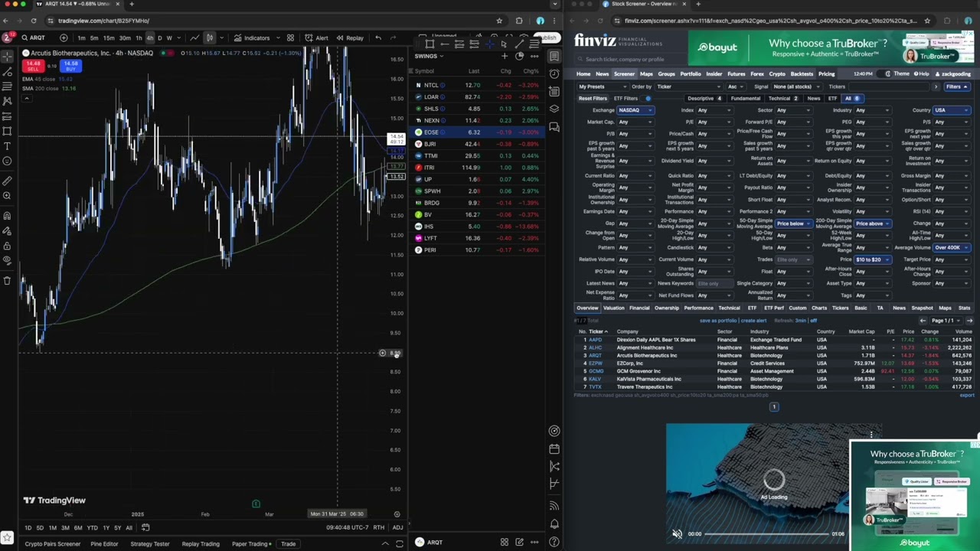Open Average Volume Over 400K dropdown
980x551 pixels.
point(952,247)
